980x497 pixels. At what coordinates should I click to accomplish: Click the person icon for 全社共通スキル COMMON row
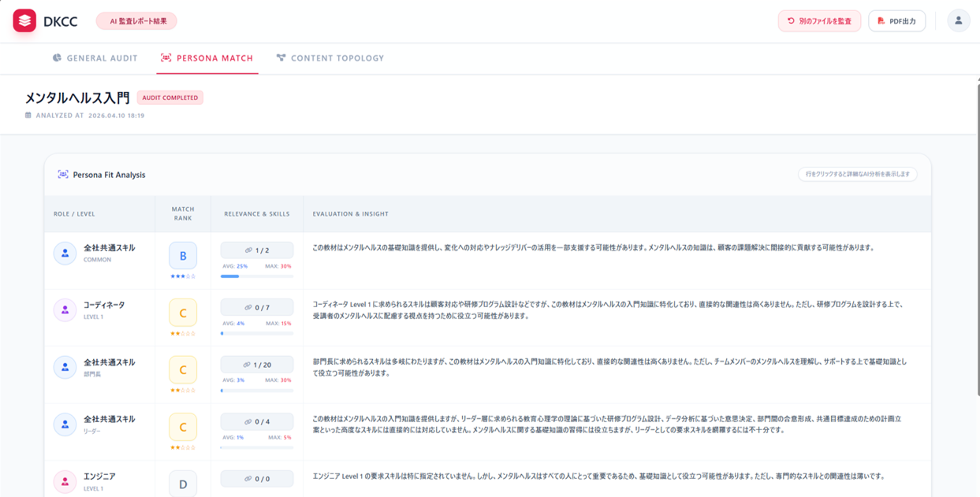point(65,254)
